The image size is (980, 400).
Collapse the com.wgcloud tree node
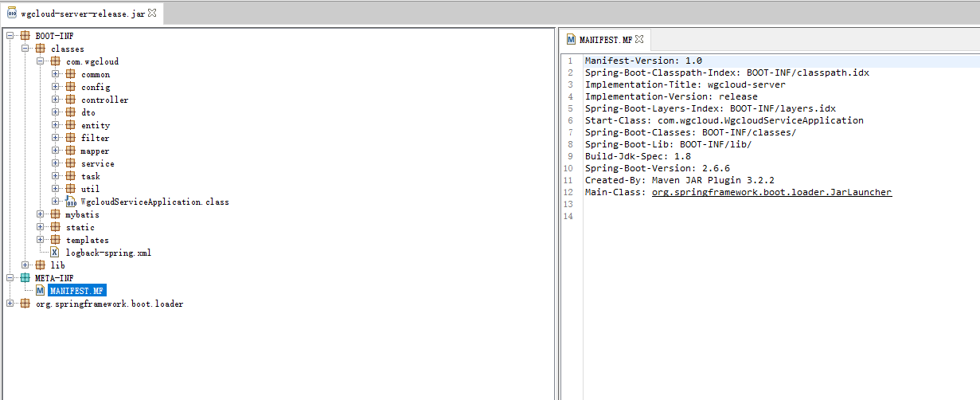(40, 61)
